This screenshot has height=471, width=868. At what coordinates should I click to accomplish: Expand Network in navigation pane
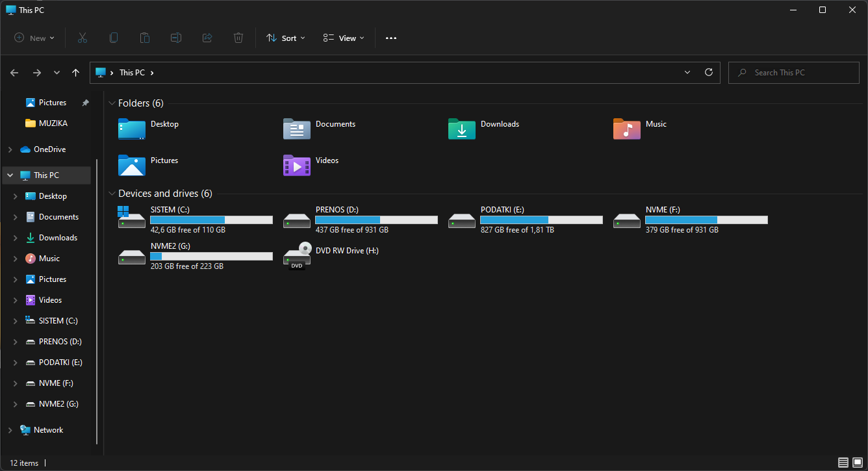10,430
